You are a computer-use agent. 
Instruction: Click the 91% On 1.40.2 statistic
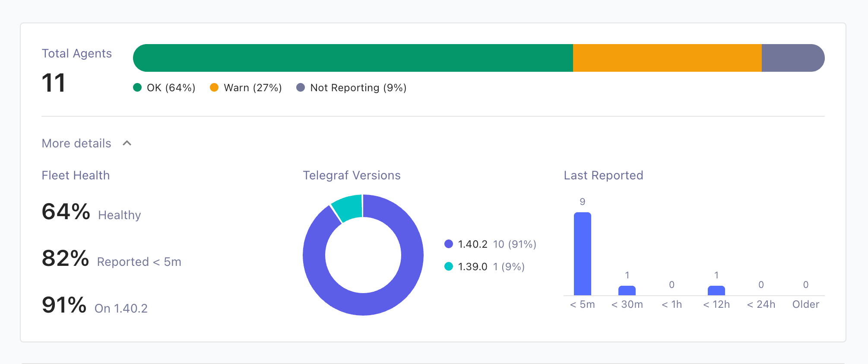(x=95, y=305)
